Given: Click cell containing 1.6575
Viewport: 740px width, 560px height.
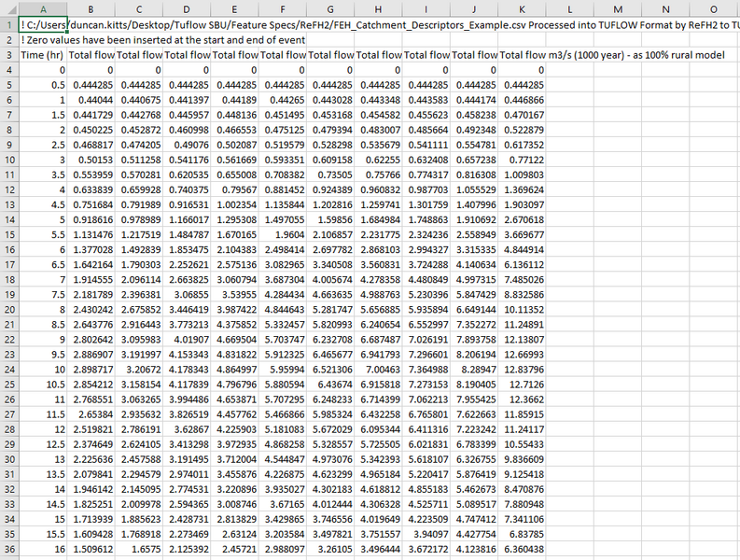Looking at the screenshot, I should [138, 551].
